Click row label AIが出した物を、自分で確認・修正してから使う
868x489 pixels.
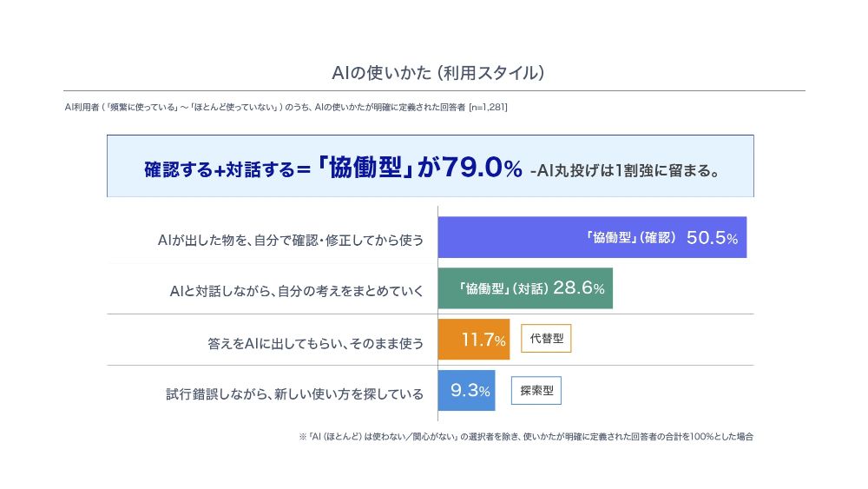(x=291, y=241)
